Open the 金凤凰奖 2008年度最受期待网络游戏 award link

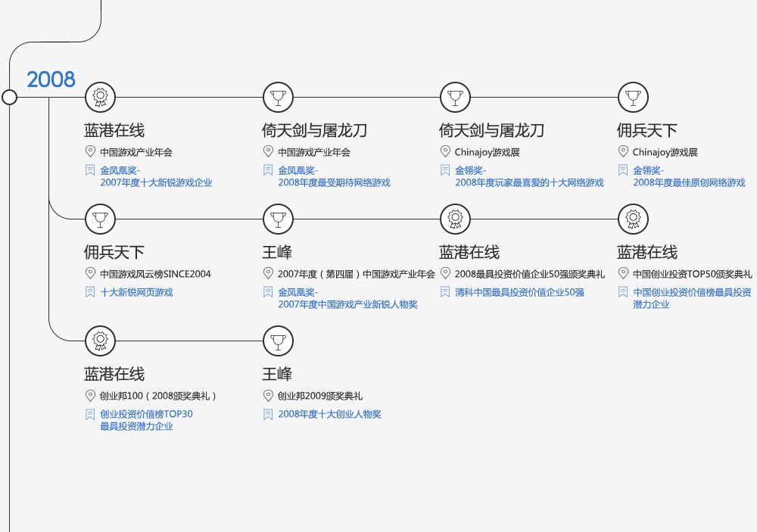click(x=334, y=176)
